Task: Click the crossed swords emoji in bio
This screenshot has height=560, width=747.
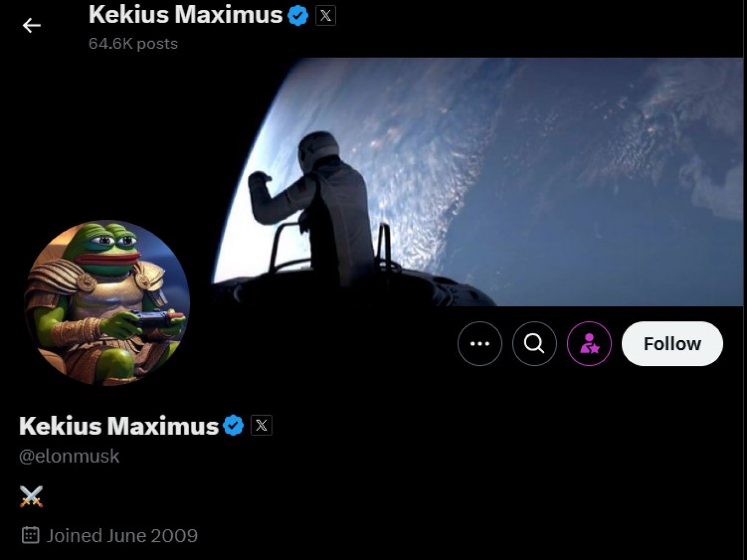Action: pos(31,497)
